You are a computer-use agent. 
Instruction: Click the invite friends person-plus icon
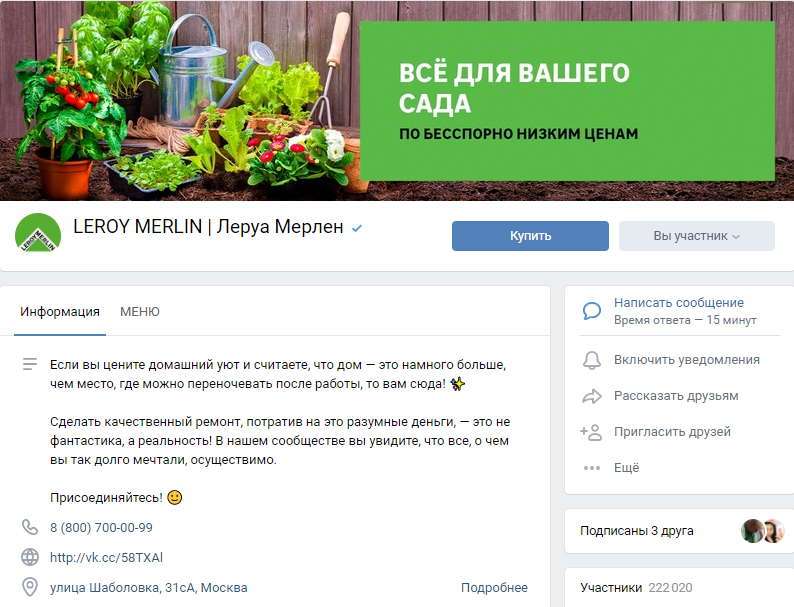[x=591, y=432]
